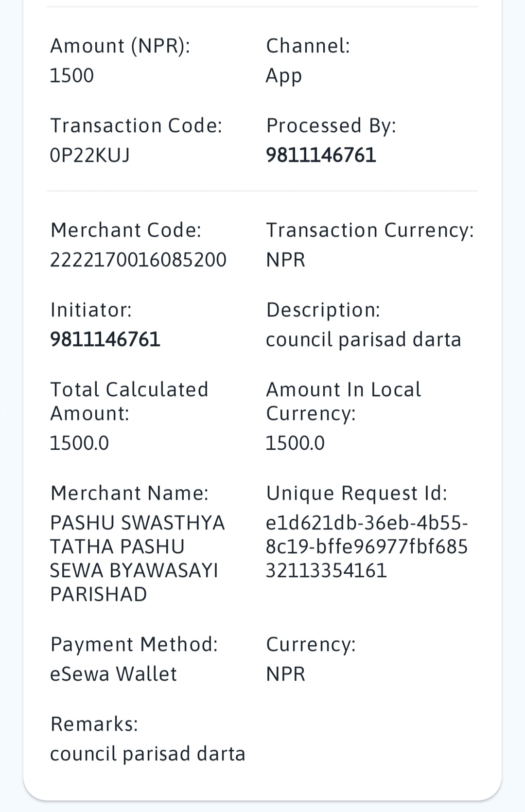Tap the Total Calculated Amount 1500.0
Viewport: 525px width, 812px height.
tap(80, 443)
